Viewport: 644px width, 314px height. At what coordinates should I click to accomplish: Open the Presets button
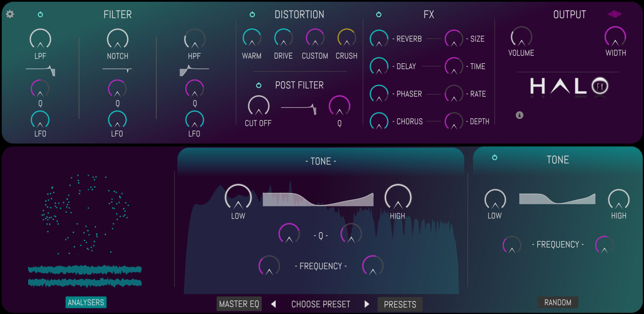(400, 304)
